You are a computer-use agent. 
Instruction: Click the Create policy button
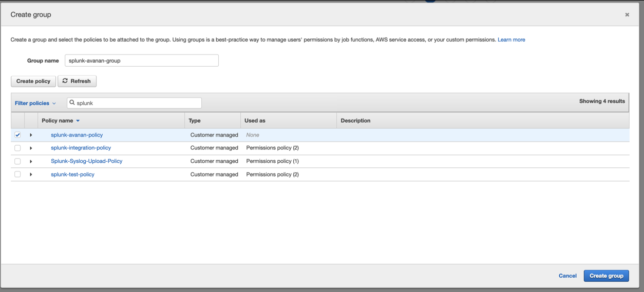[x=33, y=81]
